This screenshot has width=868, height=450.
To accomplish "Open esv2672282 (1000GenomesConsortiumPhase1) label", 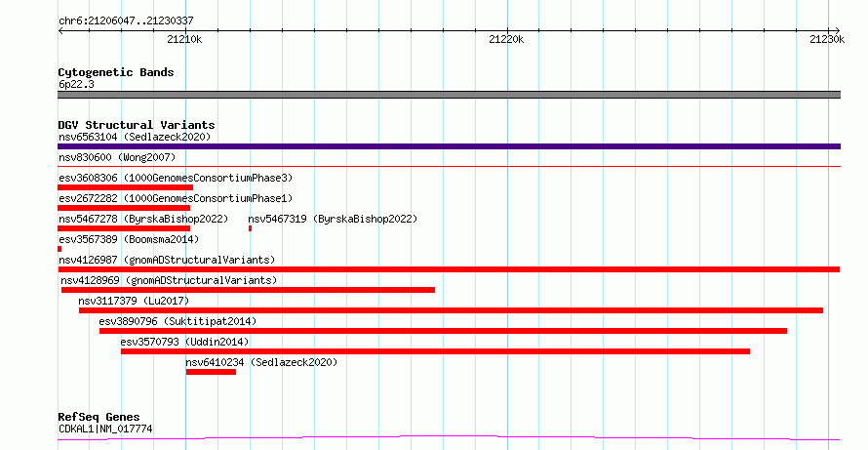I will [x=176, y=198].
